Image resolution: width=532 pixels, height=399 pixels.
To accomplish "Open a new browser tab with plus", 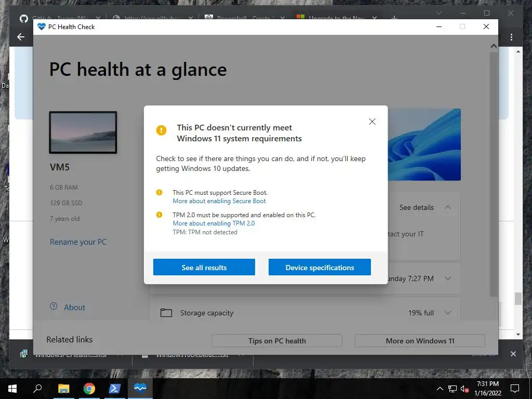I will pos(394,17).
